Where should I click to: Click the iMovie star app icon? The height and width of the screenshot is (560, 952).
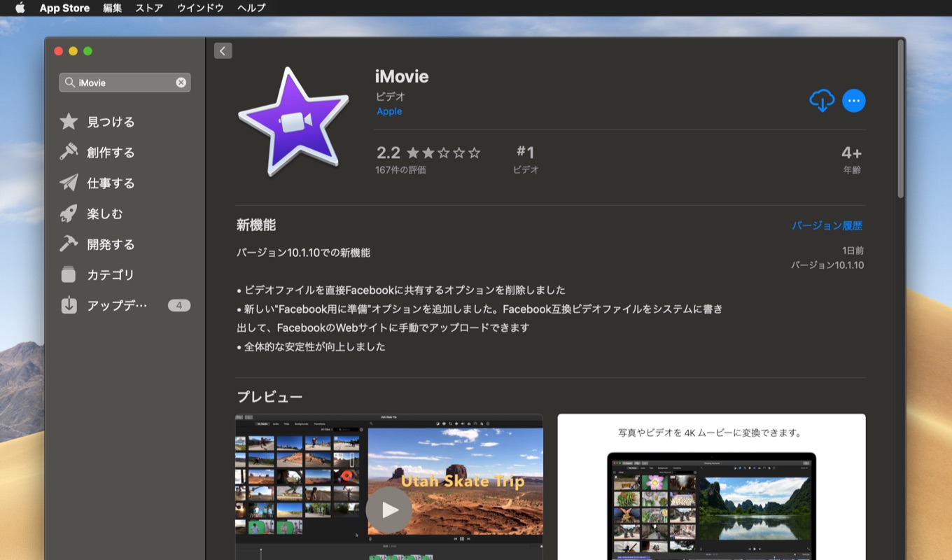(x=293, y=121)
